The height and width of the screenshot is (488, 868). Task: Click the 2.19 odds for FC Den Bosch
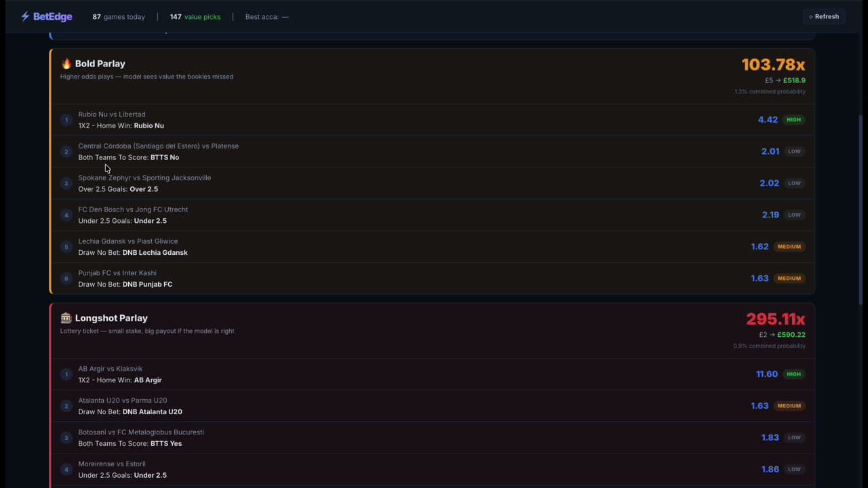770,215
